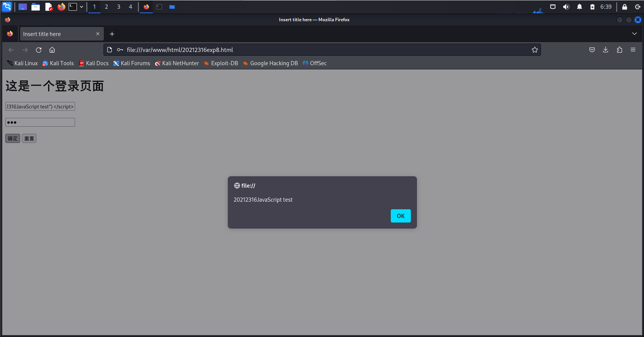Select the 'Insert title here' tab

click(x=57, y=34)
